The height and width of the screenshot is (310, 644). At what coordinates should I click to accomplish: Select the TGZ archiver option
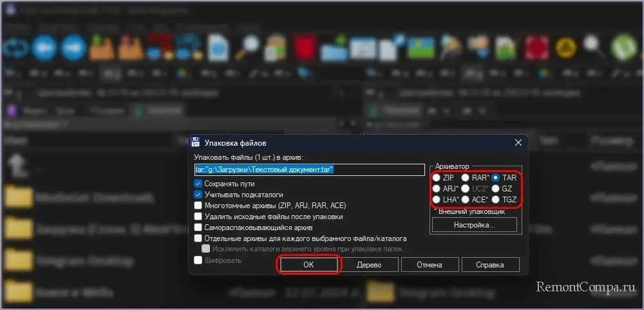[x=496, y=200]
